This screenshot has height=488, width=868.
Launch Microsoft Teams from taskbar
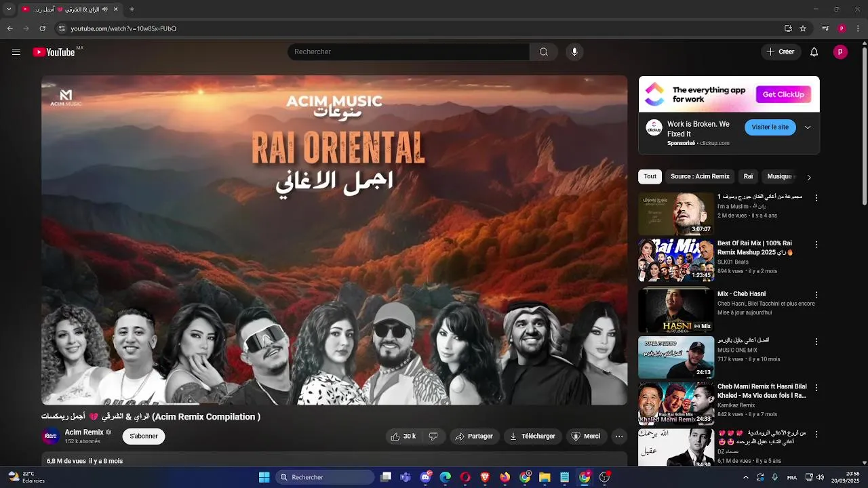click(406, 477)
